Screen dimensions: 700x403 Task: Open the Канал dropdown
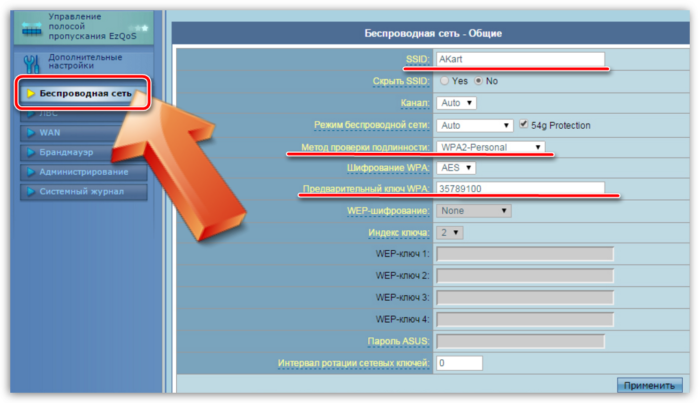pos(456,103)
